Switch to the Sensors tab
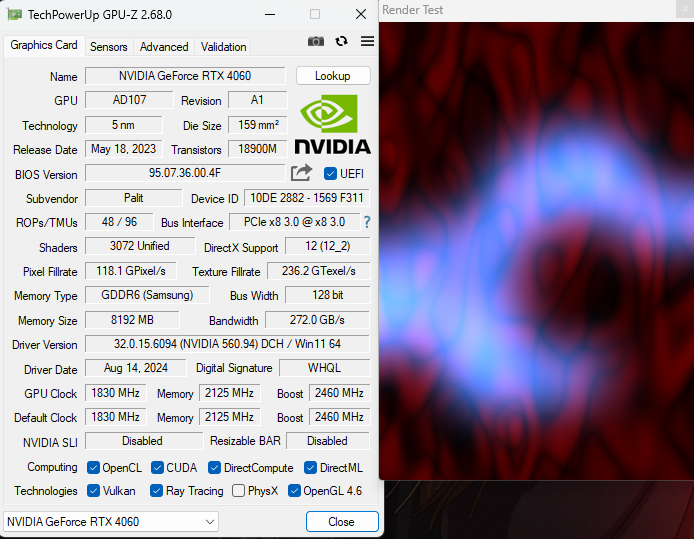The image size is (694, 539). click(109, 47)
